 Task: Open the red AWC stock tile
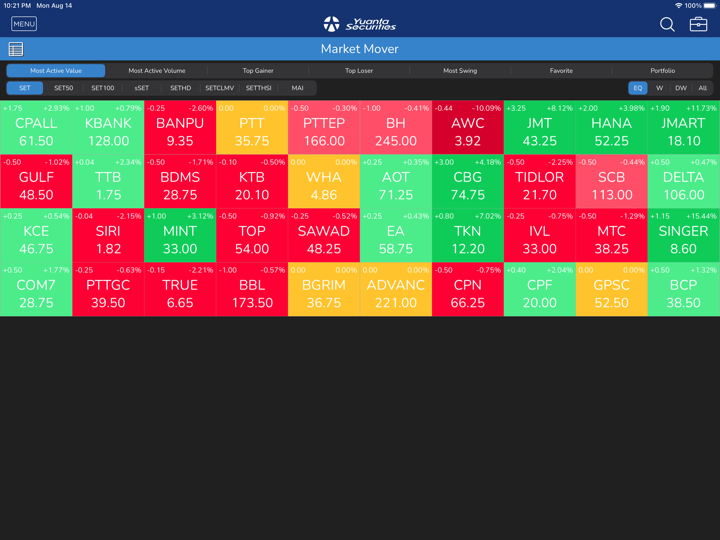pos(468,127)
